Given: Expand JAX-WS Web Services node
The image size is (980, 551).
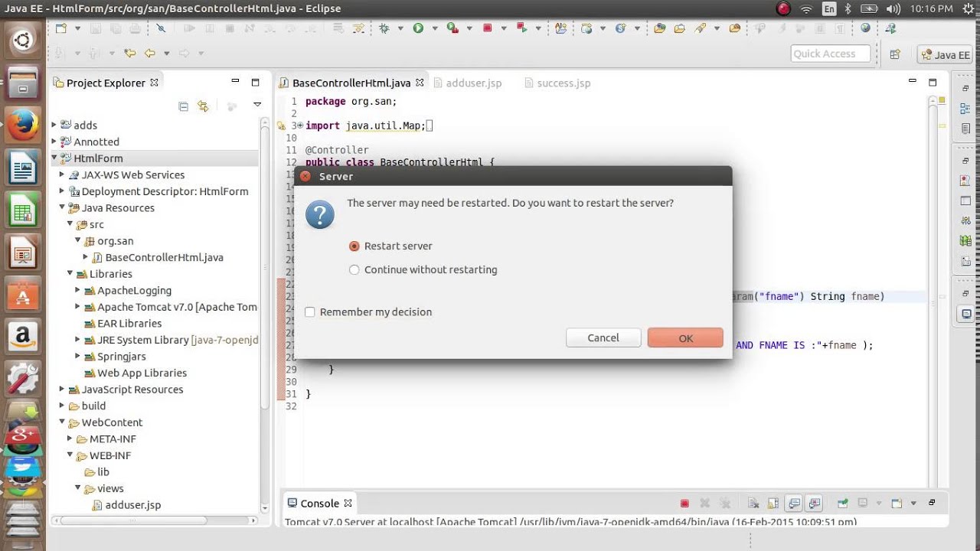Looking at the screenshot, I should coord(62,174).
